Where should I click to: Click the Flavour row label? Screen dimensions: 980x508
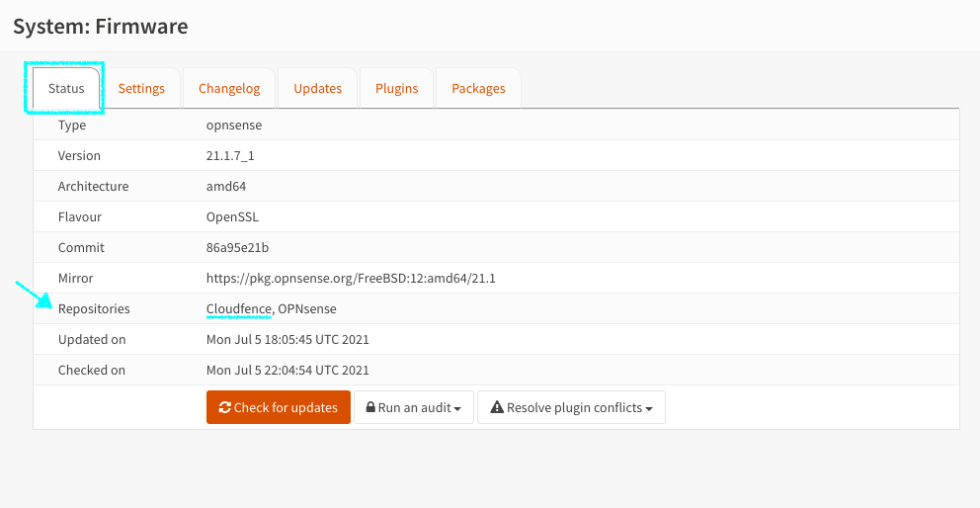pyautogui.click(x=79, y=217)
